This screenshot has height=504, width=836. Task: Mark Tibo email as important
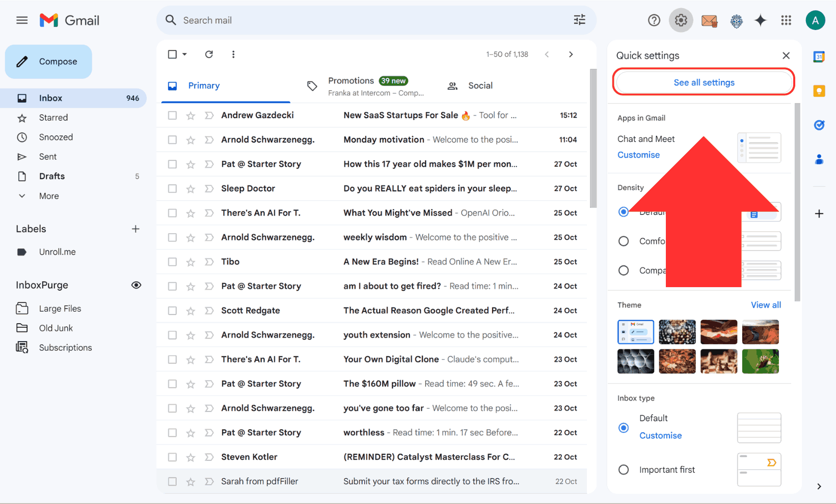(209, 262)
